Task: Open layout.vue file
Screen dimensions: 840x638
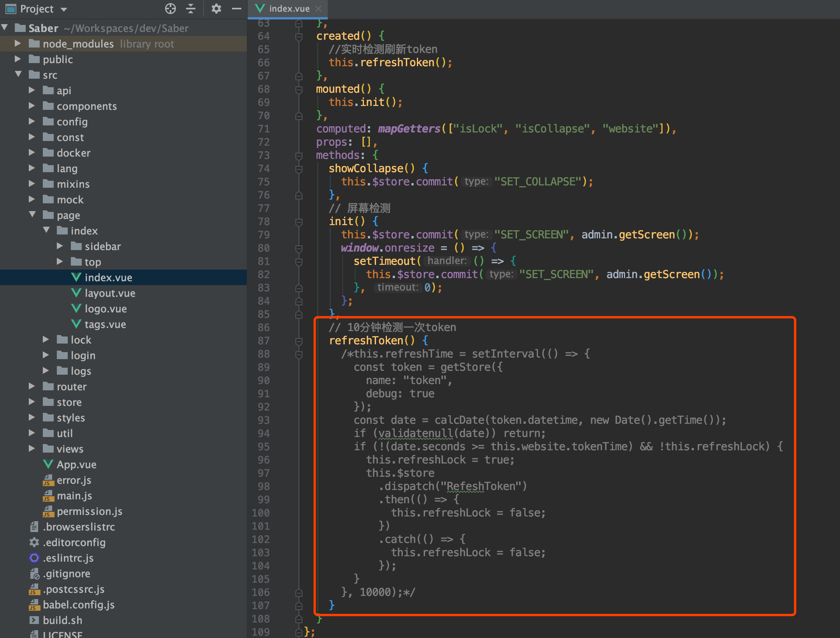Action: tap(110, 293)
